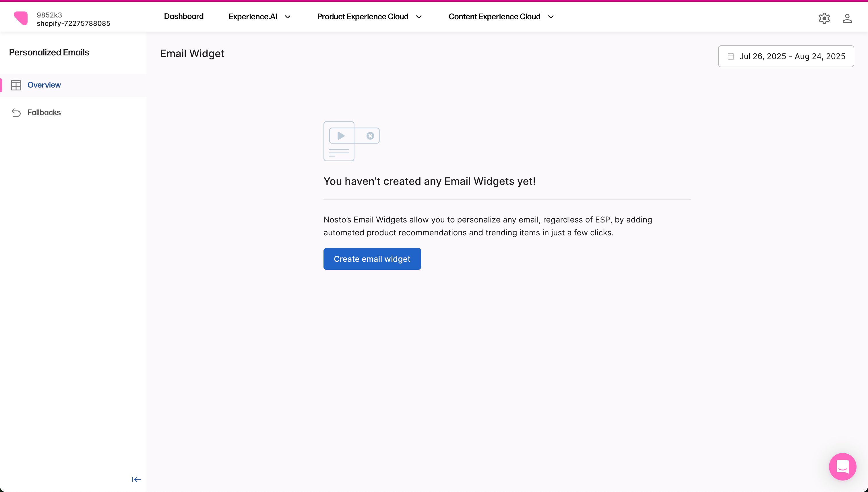Open the pink chat support bubble
This screenshot has width=868, height=492.
point(842,466)
